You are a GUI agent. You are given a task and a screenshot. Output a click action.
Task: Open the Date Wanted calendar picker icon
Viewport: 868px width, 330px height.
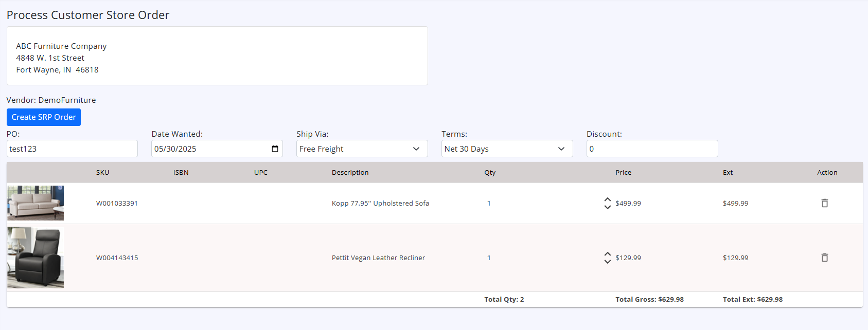[275, 149]
